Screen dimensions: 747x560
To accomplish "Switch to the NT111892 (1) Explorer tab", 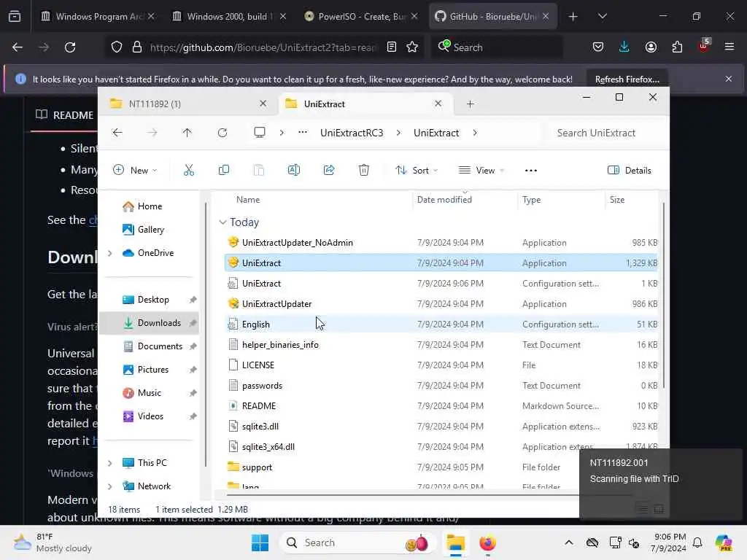I will point(187,104).
